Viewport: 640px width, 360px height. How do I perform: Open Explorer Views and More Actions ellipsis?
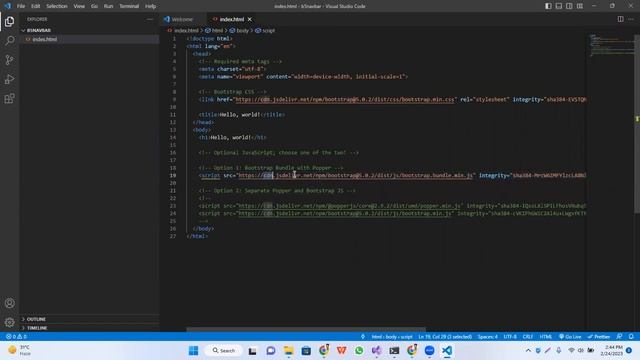(x=150, y=19)
